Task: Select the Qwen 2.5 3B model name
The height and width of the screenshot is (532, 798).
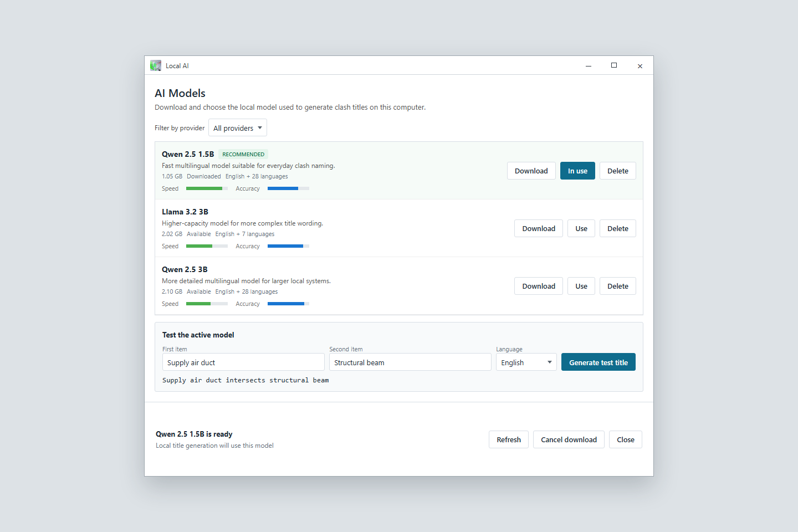Action: tap(185, 269)
